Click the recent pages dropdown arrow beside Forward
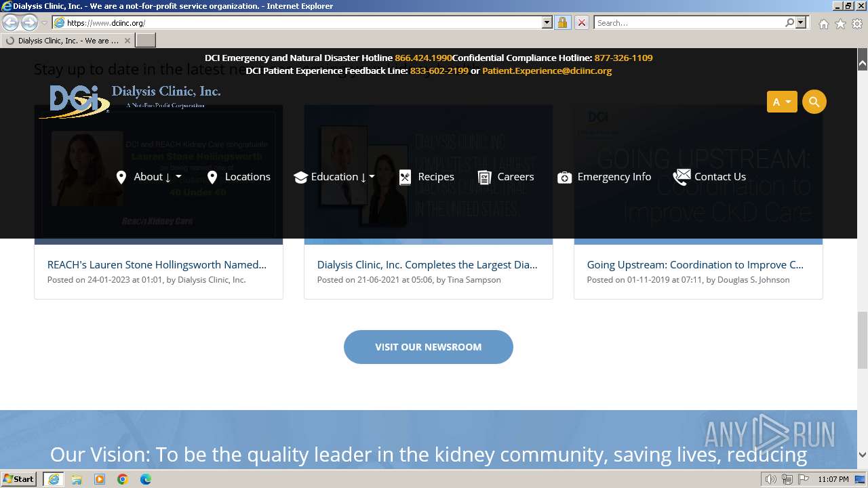Image resolution: width=868 pixels, height=488 pixels. 44,23
